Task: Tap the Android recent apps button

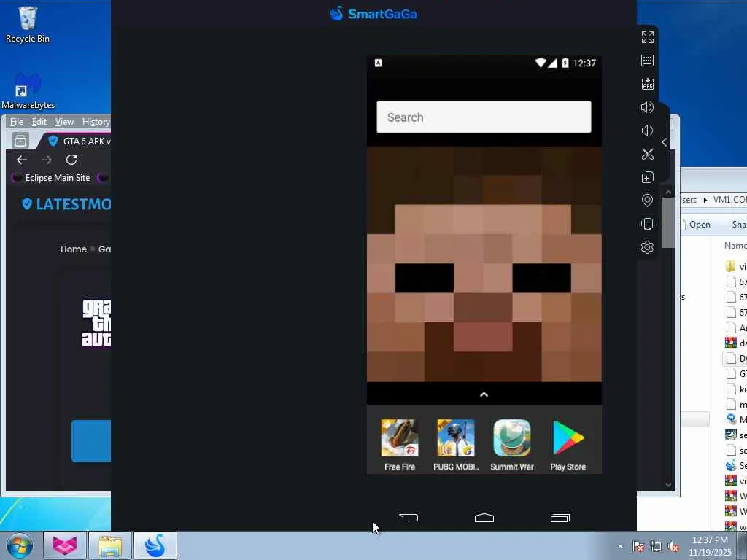Action: point(560,518)
